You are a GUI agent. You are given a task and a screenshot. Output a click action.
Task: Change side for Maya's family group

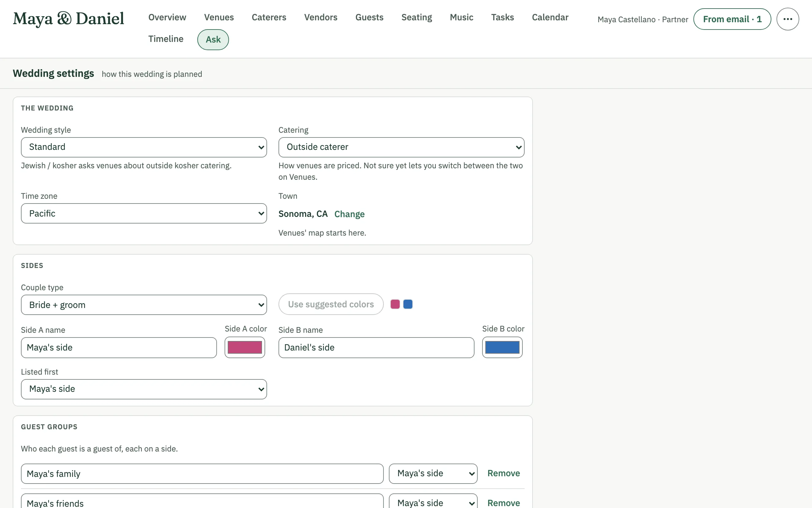click(433, 473)
